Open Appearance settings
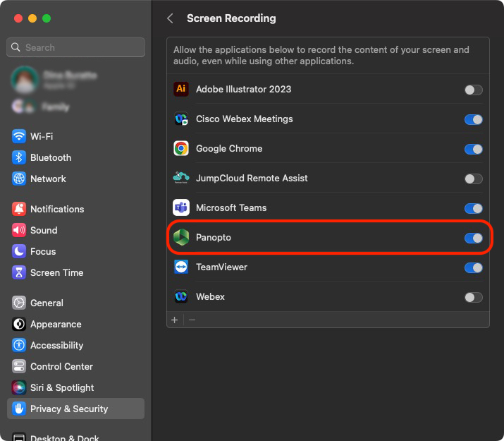 click(75, 324)
